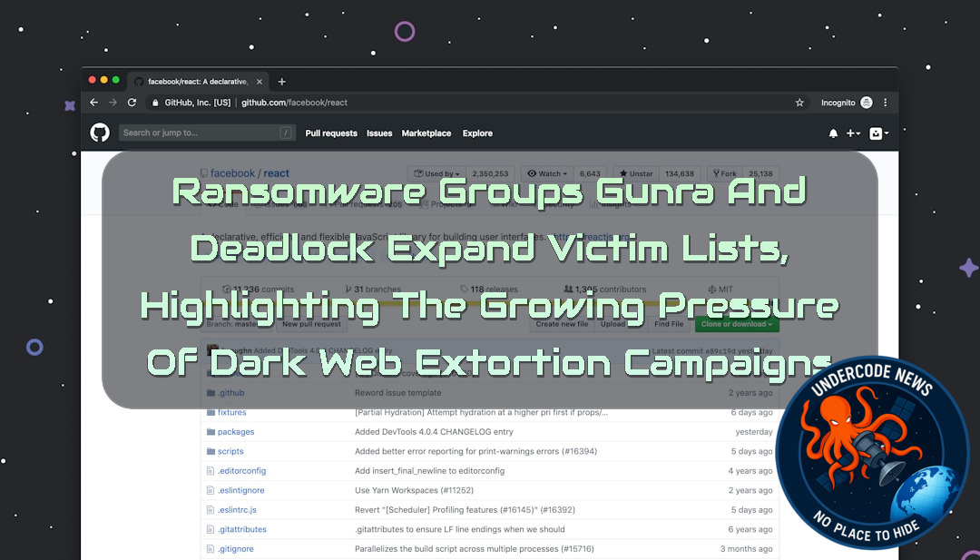
Task: Click the Incognito indicator icon
Action: tap(867, 103)
